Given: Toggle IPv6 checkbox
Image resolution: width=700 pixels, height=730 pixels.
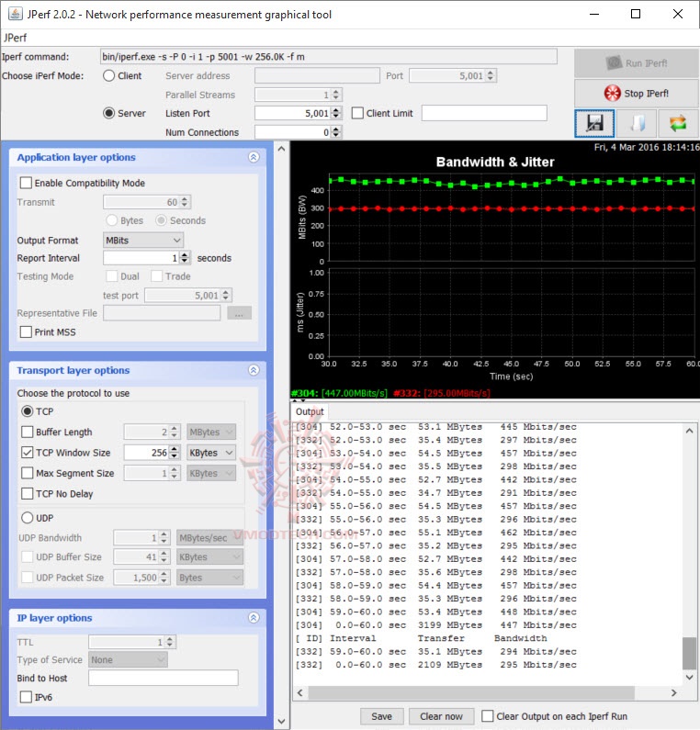Looking at the screenshot, I should click(x=26, y=697).
